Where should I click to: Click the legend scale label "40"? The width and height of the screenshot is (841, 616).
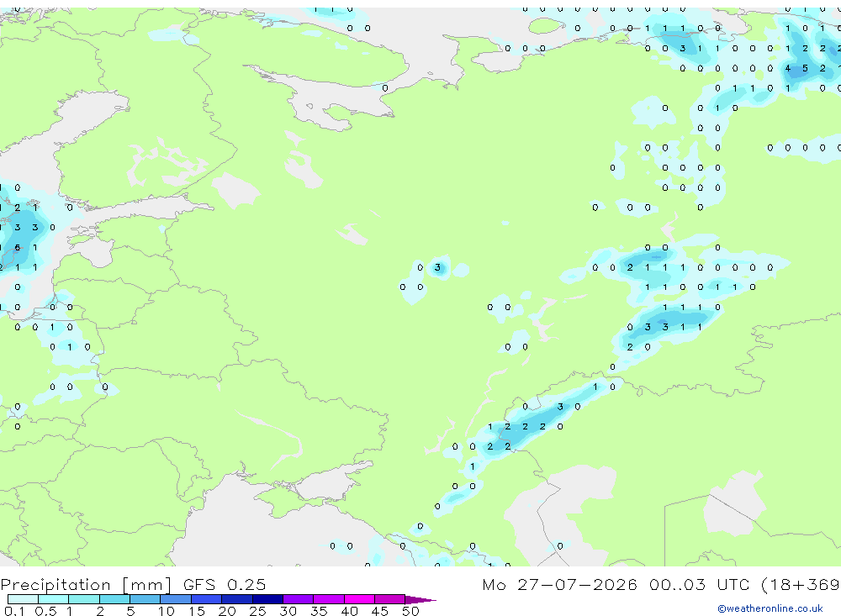point(349,611)
